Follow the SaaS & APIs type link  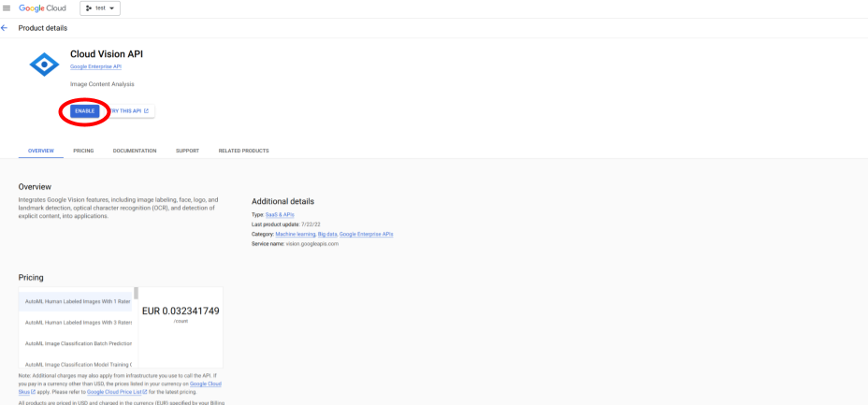[x=278, y=215]
